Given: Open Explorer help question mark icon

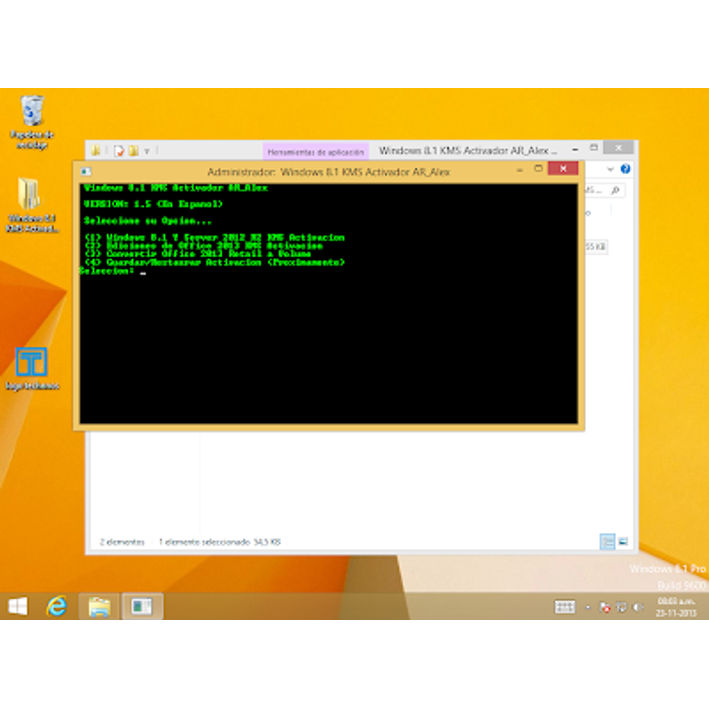Looking at the screenshot, I should tap(625, 169).
